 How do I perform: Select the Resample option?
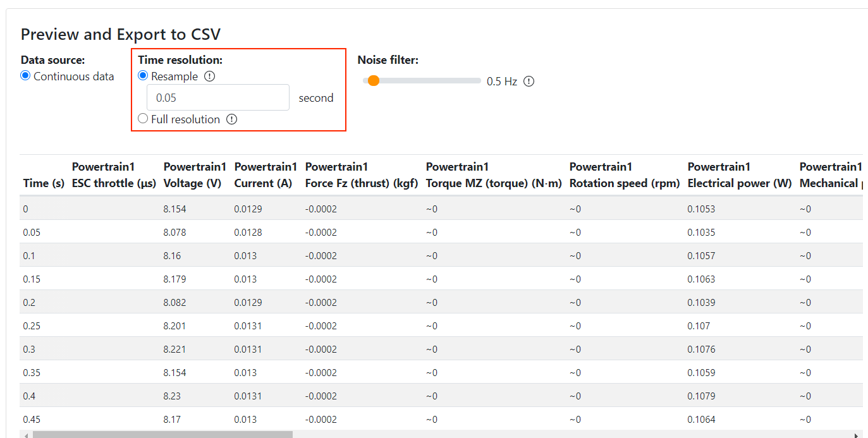pos(142,76)
